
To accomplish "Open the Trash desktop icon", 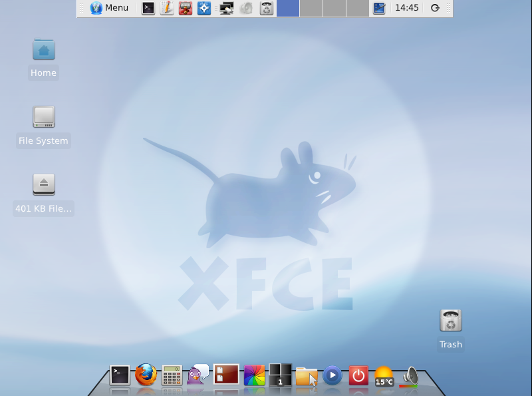I will (451, 320).
